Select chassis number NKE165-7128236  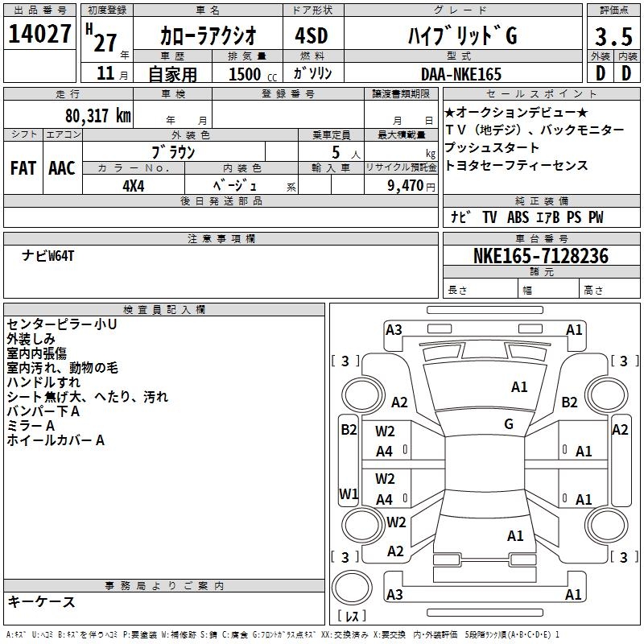click(541, 256)
